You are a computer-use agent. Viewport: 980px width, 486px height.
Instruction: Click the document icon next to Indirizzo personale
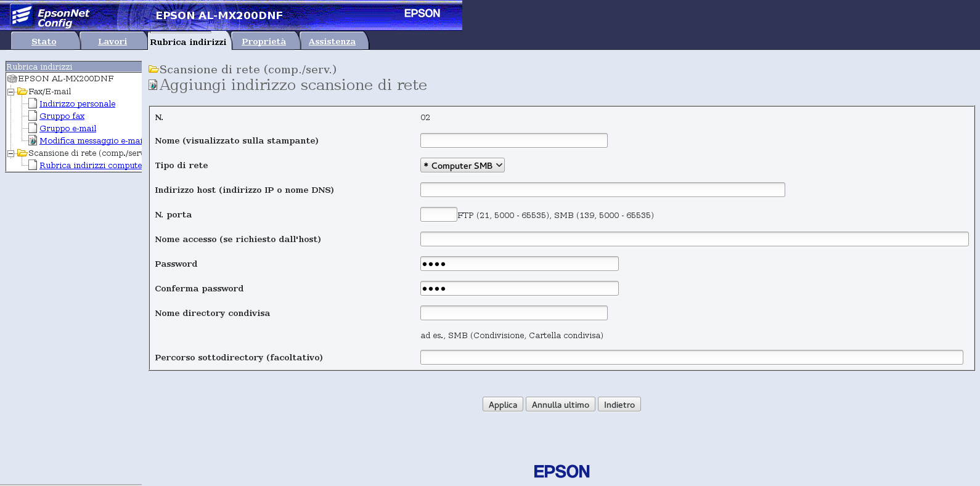click(33, 103)
